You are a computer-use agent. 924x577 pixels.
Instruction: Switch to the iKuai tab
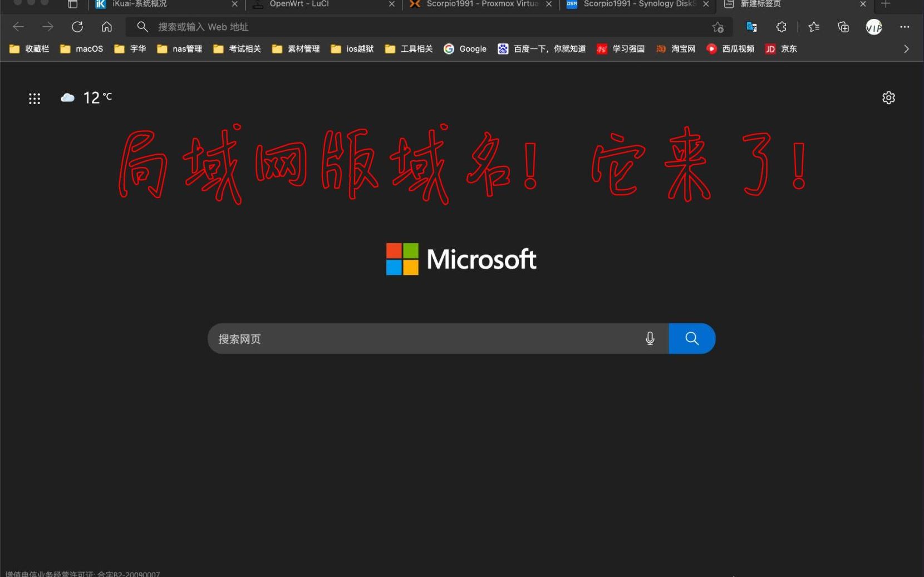(167, 4)
